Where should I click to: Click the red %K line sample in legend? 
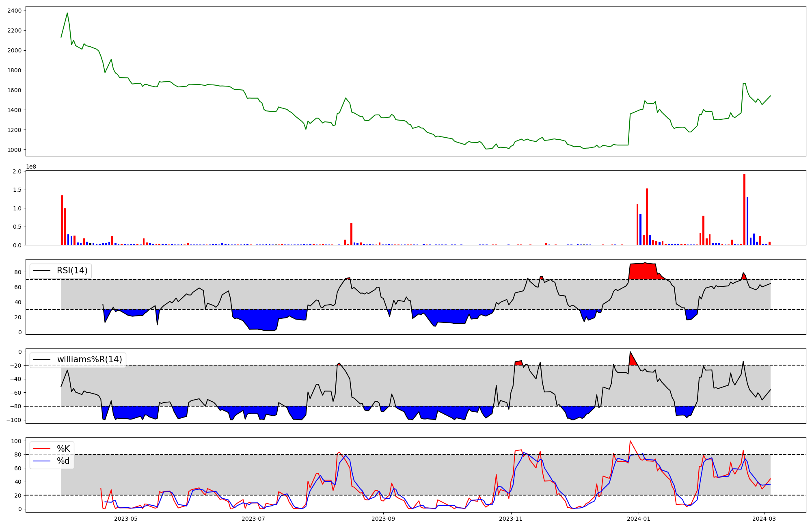[x=41, y=449]
